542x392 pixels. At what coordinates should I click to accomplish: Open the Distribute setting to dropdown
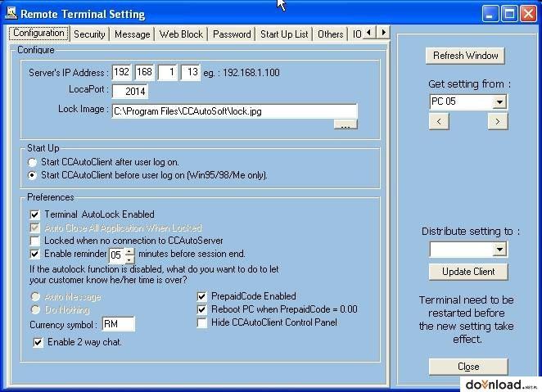tap(499, 249)
